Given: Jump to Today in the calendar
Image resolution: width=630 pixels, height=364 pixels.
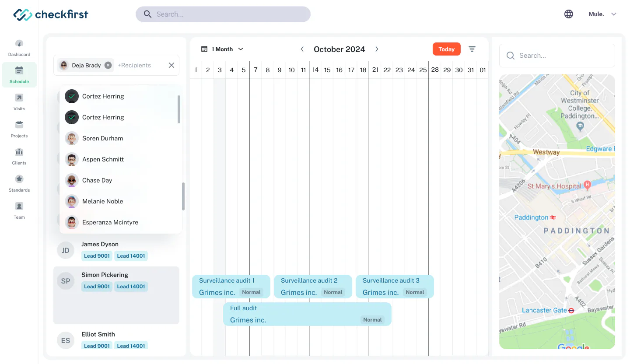Looking at the screenshot, I should (x=447, y=49).
